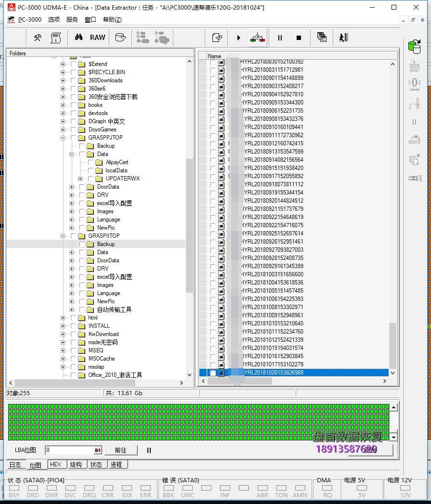Click the red arrow icon in LBA field
Screen dimensions: 431x504
click(98, 450)
